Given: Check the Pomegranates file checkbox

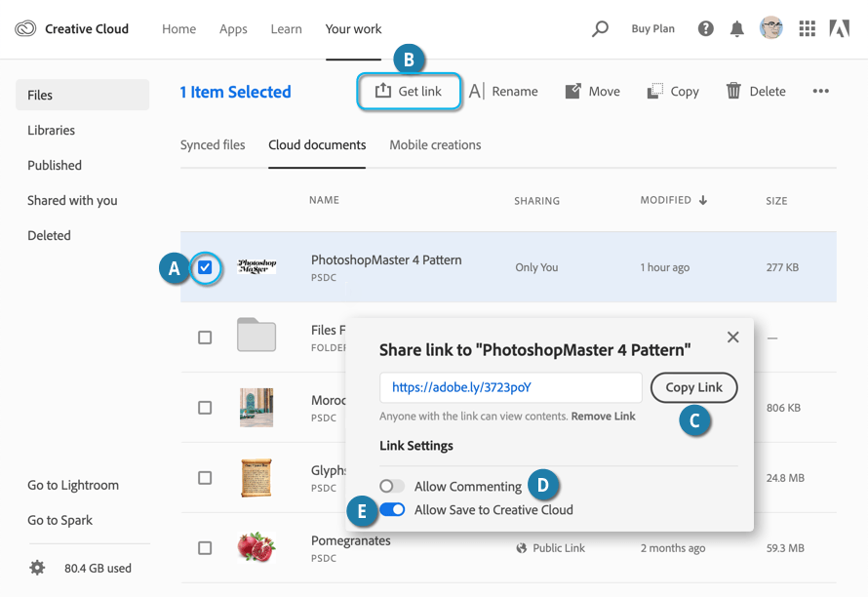Looking at the screenshot, I should point(205,547).
